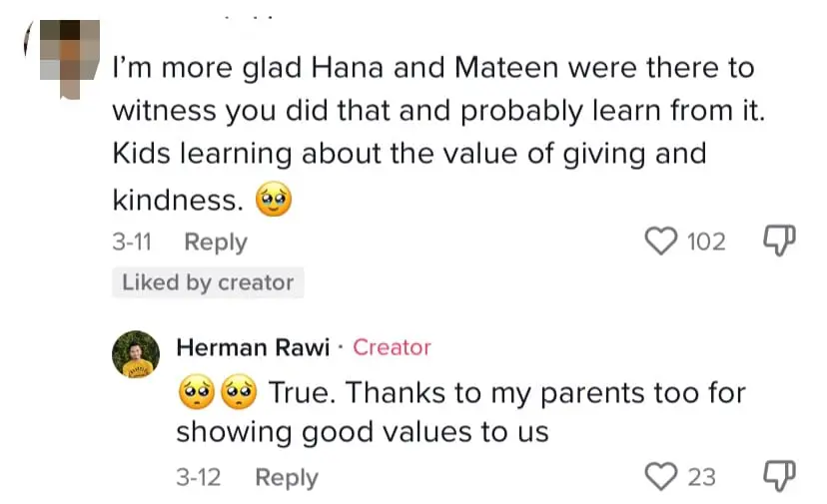
Task: Click the 3-12 reply date
Action: [x=198, y=478]
